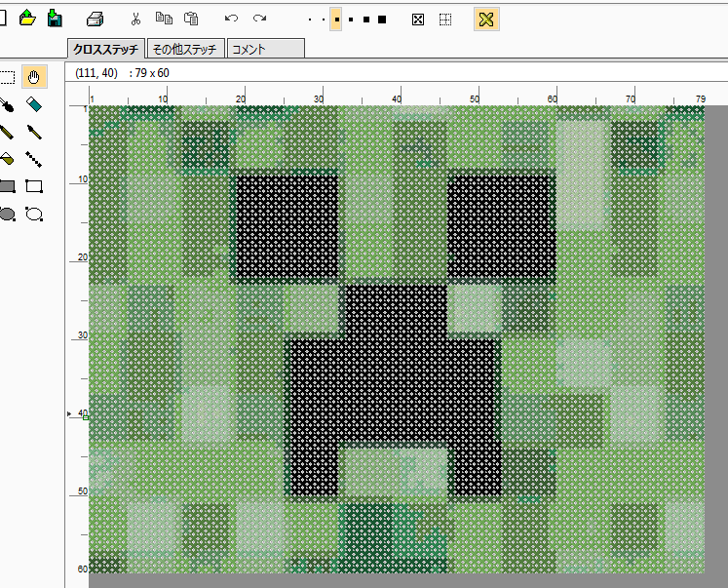Select the pen nib tool
The image size is (728, 588).
click(34, 133)
